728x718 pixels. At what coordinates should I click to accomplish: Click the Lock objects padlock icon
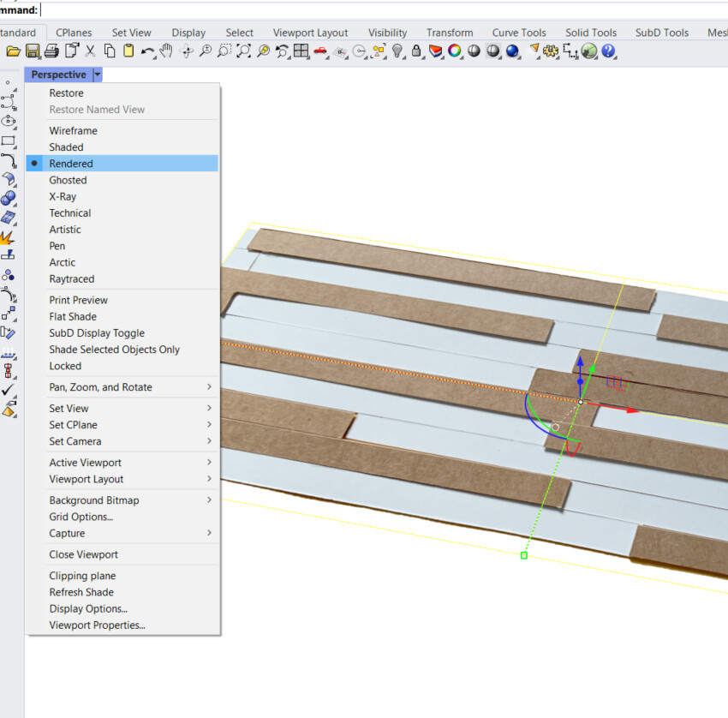(x=417, y=51)
